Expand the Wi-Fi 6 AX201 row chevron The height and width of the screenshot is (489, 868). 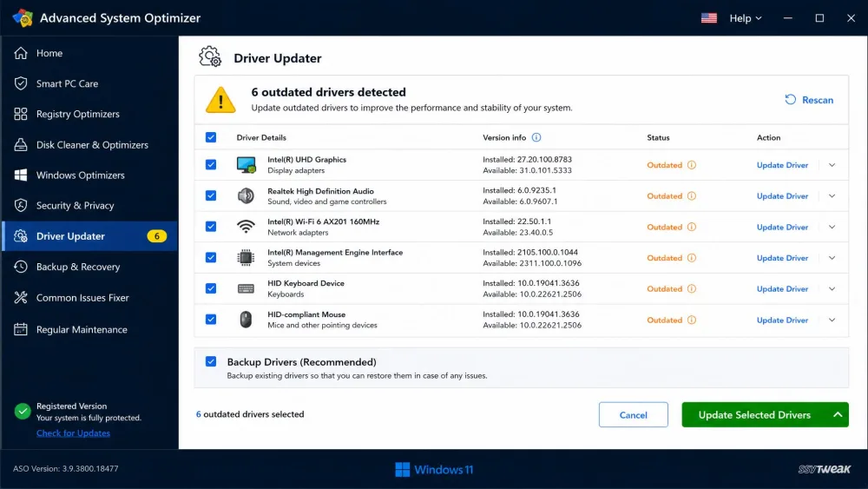coord(832,227)
